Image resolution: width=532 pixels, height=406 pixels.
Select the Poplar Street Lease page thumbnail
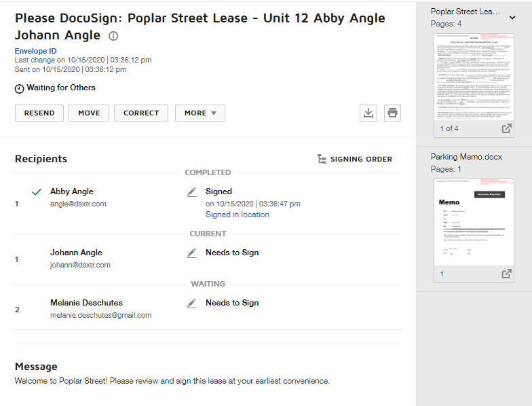tap(474, 76)
